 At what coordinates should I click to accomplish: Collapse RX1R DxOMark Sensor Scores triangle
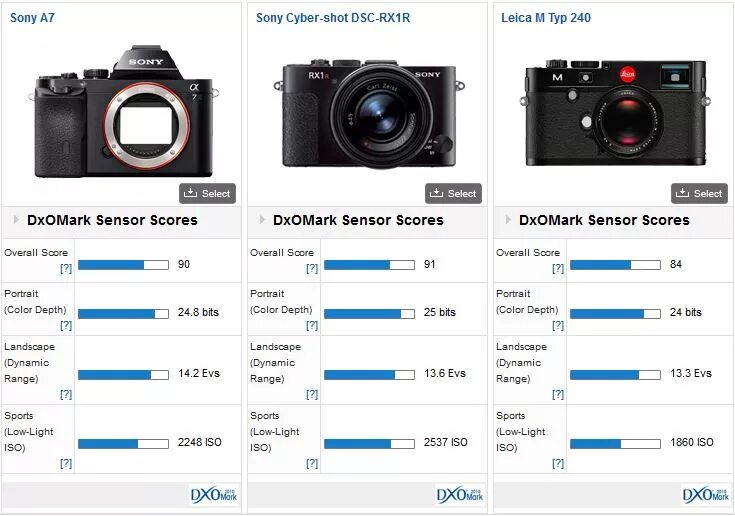pyautogui.click(x=262, y=219)
